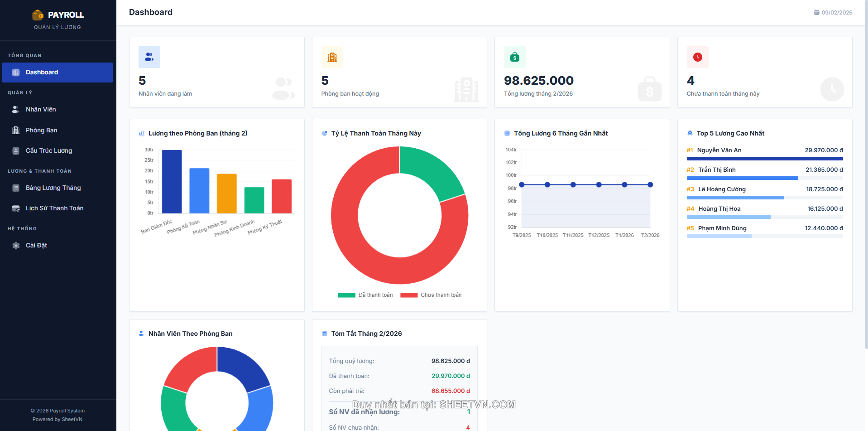
Task: Click the green salary briefcase icon
Action: 514,57
